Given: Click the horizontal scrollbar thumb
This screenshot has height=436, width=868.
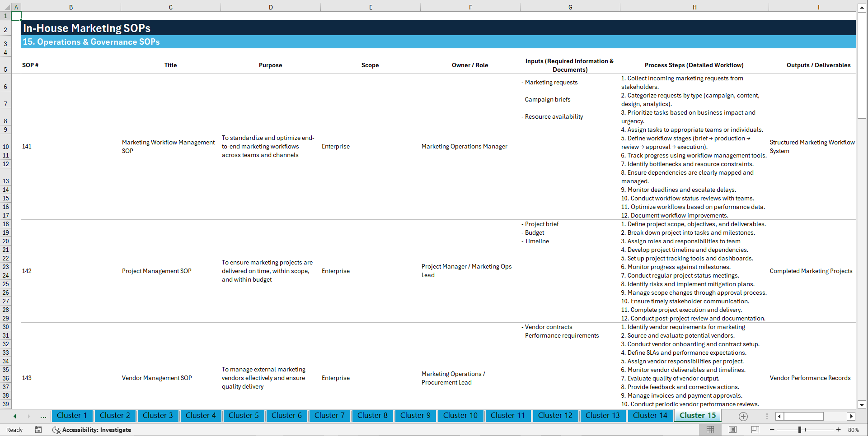Looking at the screenshot, I should pos(803,416).
